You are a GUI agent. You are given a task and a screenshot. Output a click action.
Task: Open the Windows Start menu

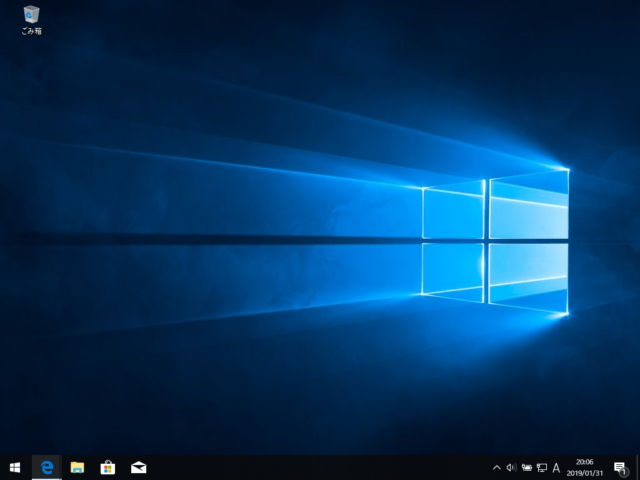point(15,467)
